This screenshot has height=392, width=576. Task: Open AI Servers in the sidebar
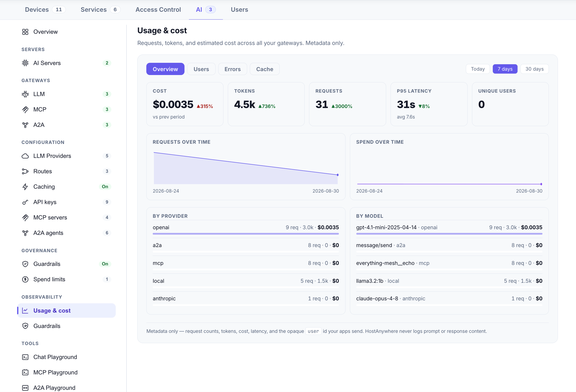[66, 63]
